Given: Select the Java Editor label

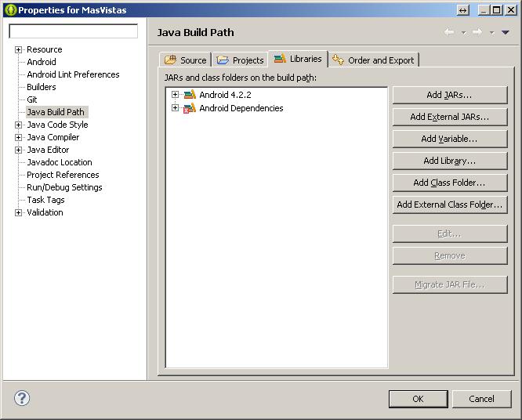Looking at the screenshot, I should point(49,150).
